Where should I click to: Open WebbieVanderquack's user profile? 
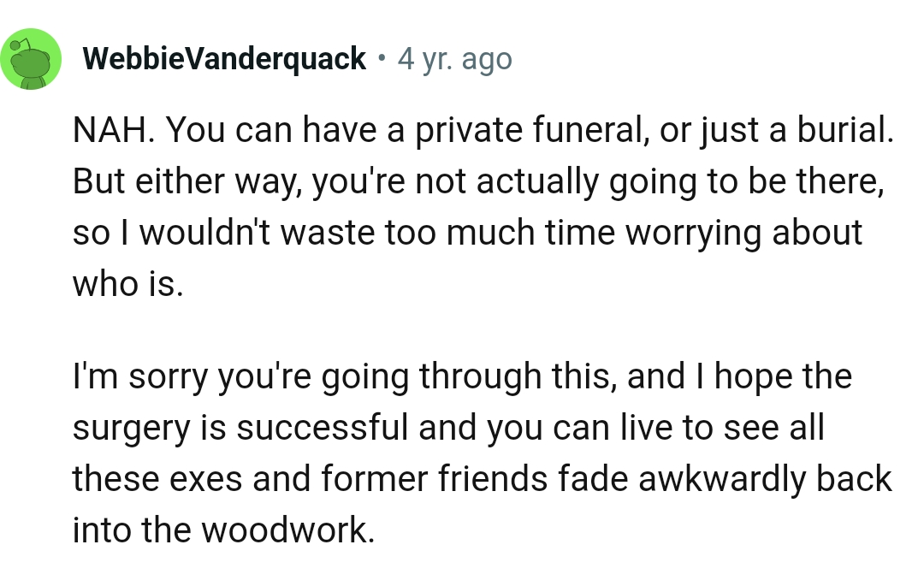point(225,59)
